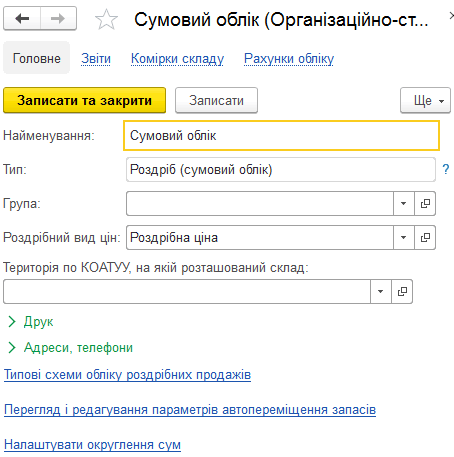Open the Комірки складу tab

click(177, 59)
